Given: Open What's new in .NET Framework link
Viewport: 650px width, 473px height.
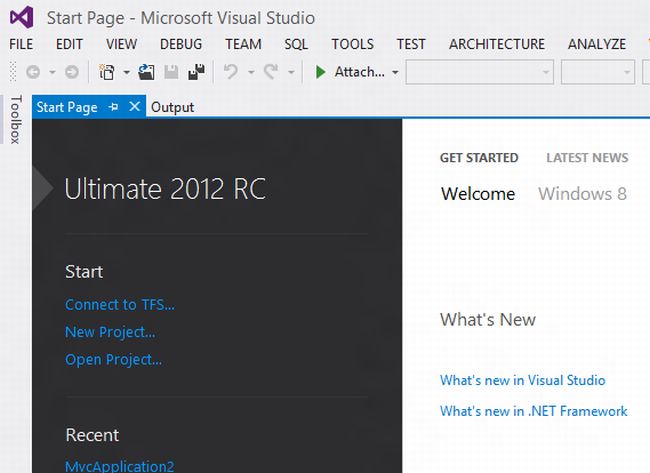Looking at the screenshot, I should tap(534, 411).
